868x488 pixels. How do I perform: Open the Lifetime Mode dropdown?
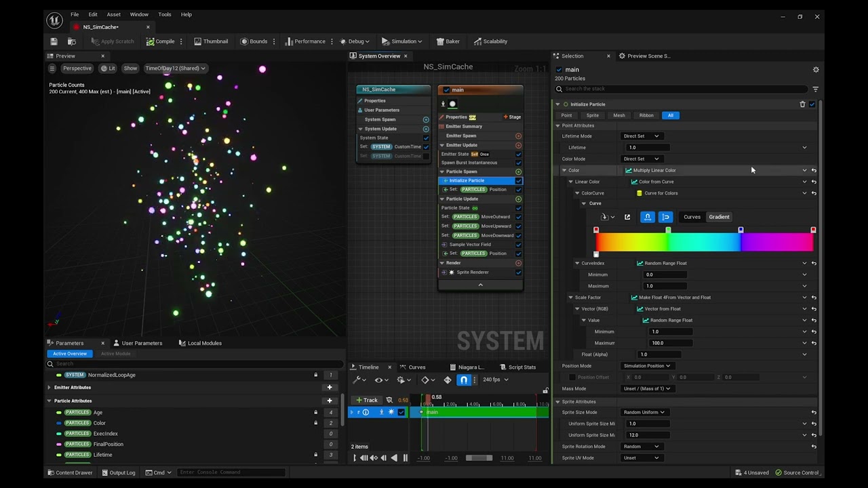point(641,136)
